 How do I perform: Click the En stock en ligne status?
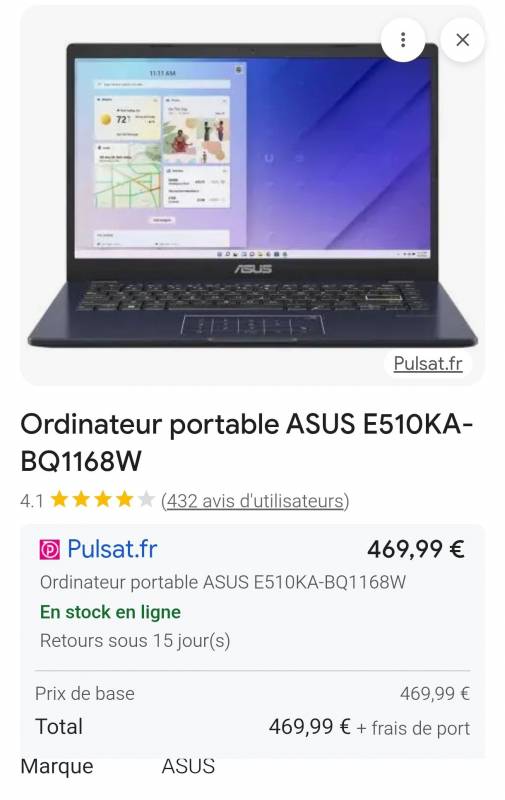point(110,612)
